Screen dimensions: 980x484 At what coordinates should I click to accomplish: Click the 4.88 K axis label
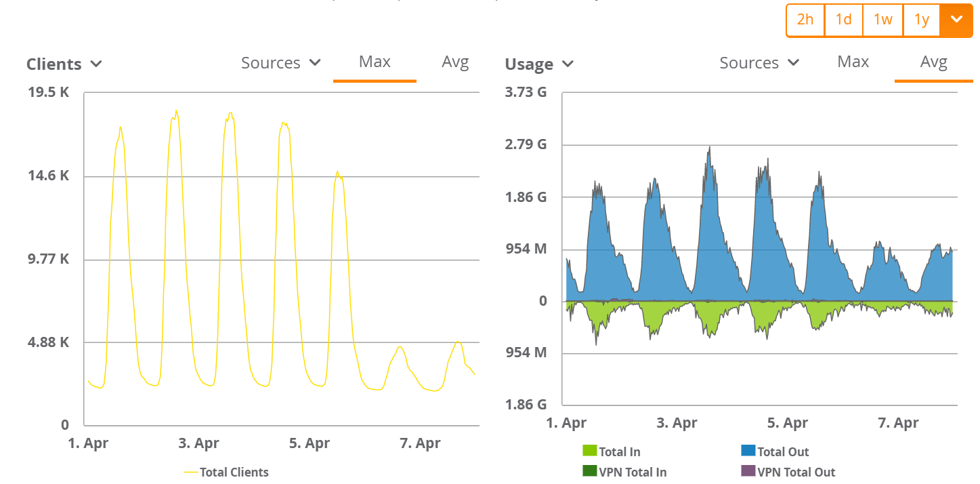coord(49,342)
